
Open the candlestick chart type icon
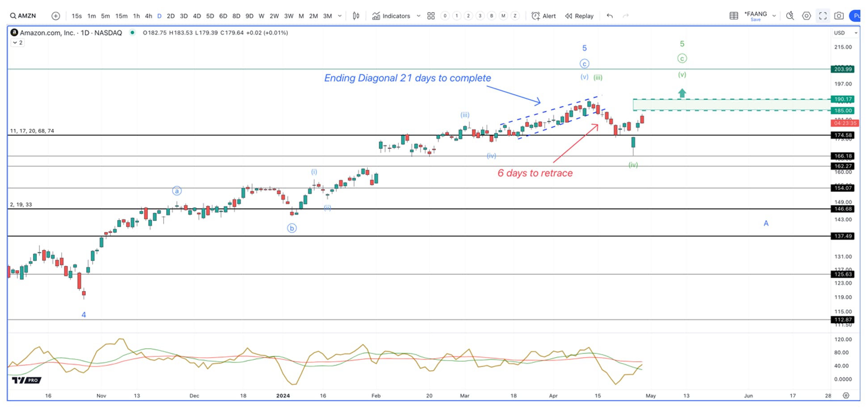(356, 16)
